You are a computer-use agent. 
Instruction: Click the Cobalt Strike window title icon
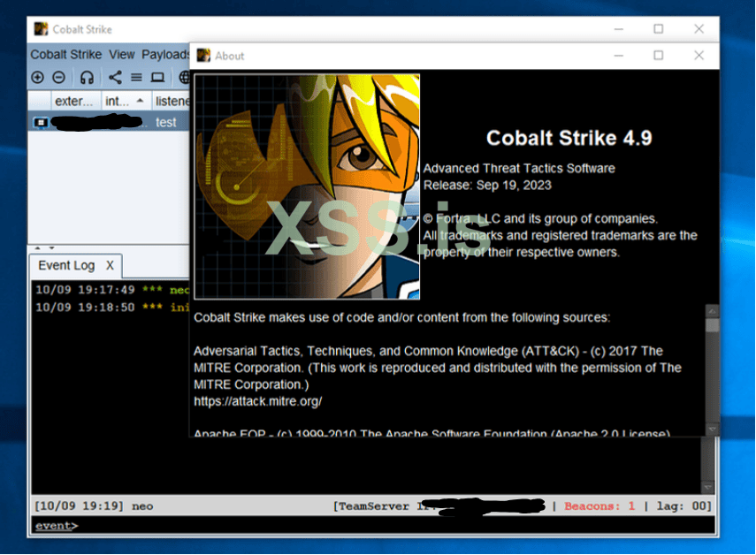pos(41,29)
